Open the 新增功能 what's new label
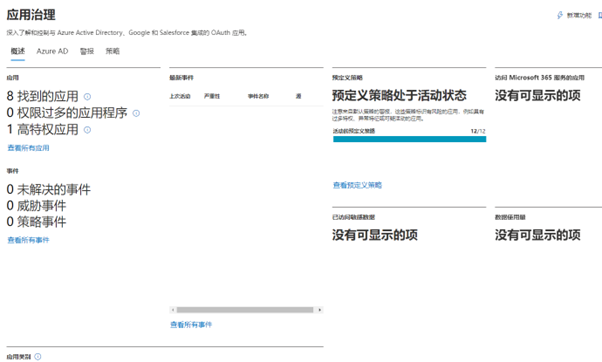 click(x=579, y=15)
